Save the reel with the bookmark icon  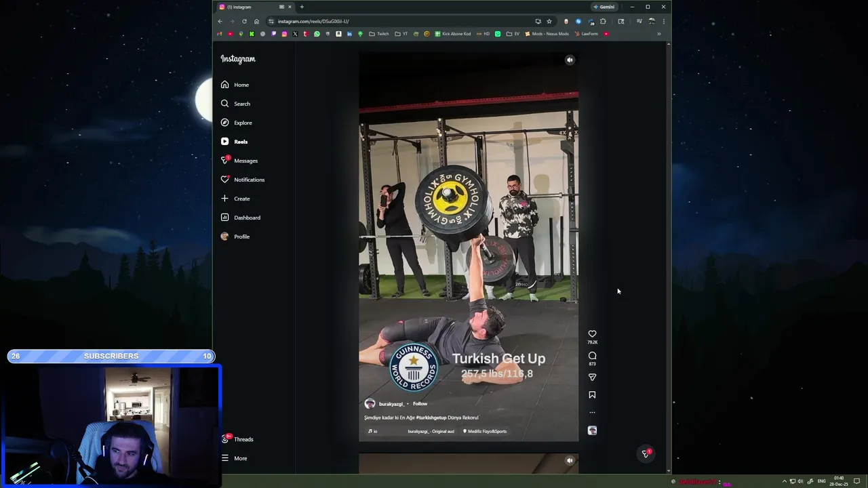tap(592, 394)
